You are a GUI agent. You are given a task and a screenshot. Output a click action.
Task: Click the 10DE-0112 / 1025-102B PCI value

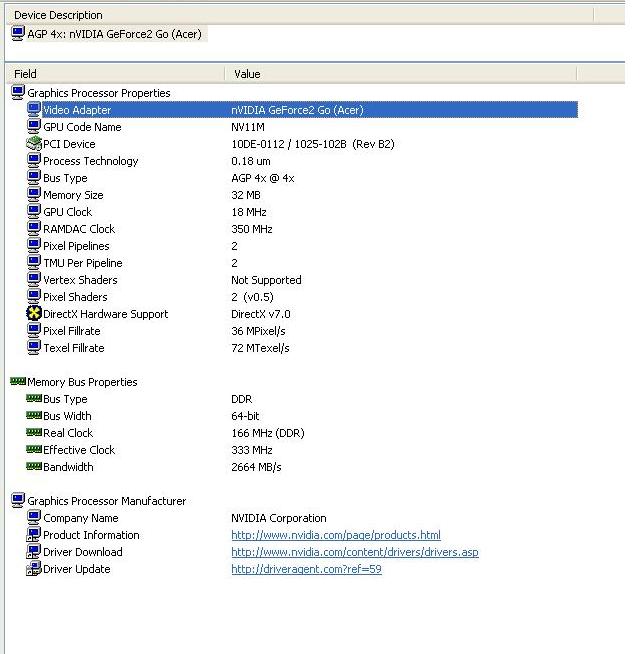[x=312, y=144]
